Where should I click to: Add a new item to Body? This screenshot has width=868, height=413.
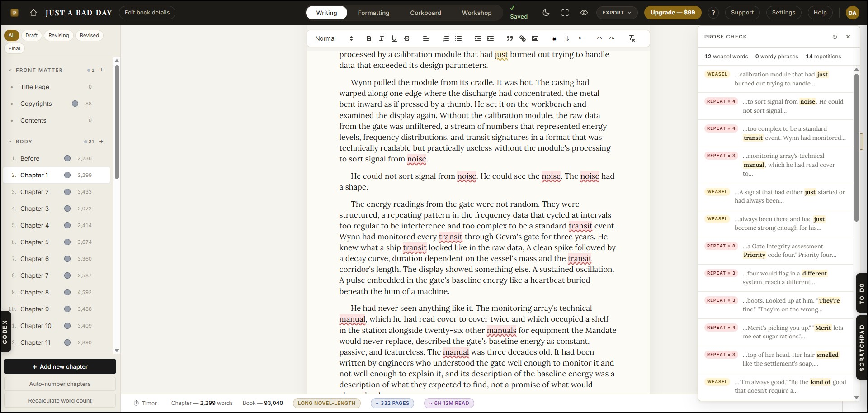(101, 142)
